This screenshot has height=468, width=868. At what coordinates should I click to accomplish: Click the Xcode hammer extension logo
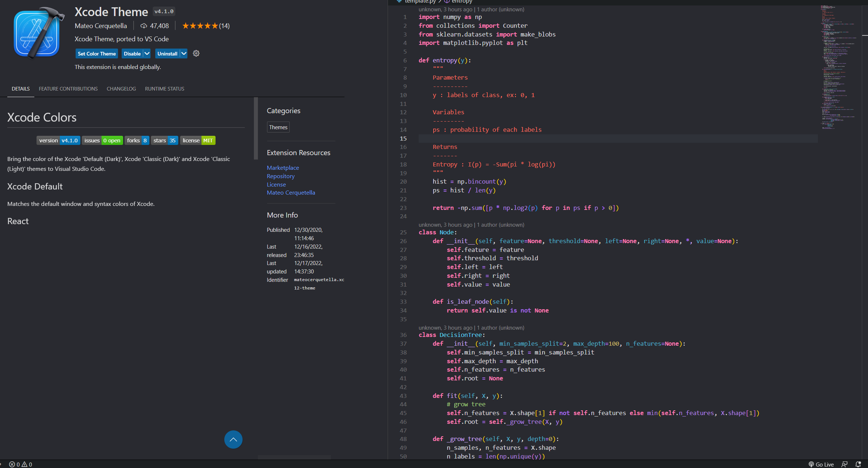[x=37, y=33]
